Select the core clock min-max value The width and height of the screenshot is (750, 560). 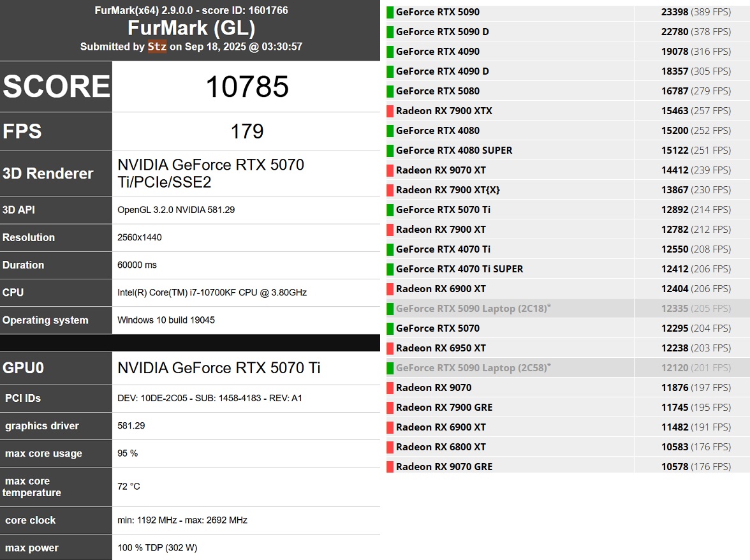click(x=182, y=520)
